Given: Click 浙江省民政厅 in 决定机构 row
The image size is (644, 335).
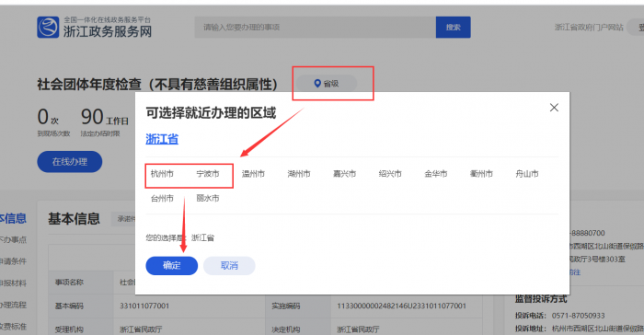Looking at the screenshot, I should [x=358, y=329].
